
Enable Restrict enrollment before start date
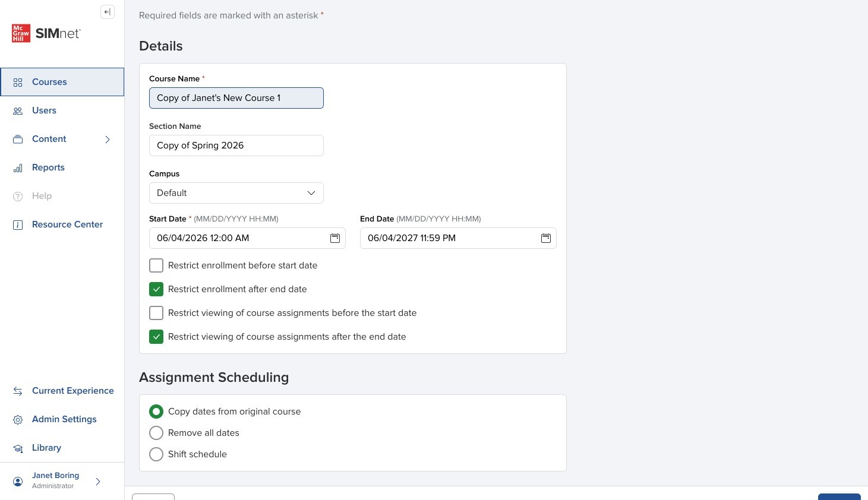156,265
